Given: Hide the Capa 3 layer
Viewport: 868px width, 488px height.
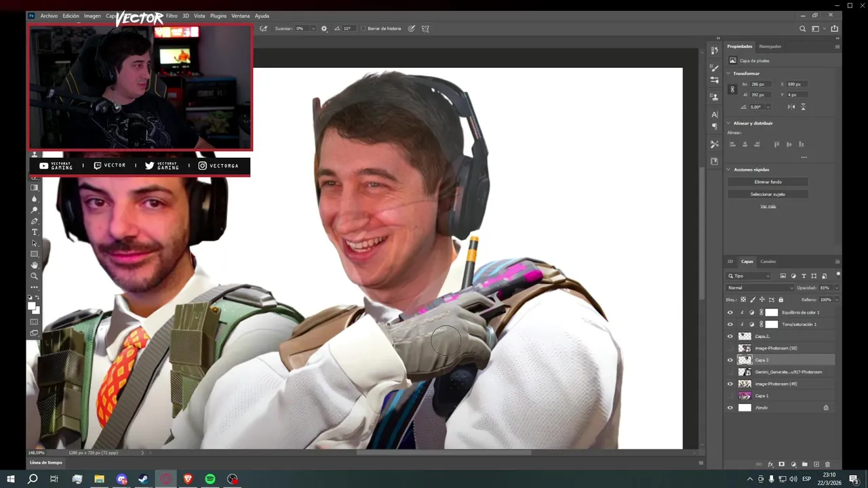Looking at the screenshot, I should [x=730, y=360].
